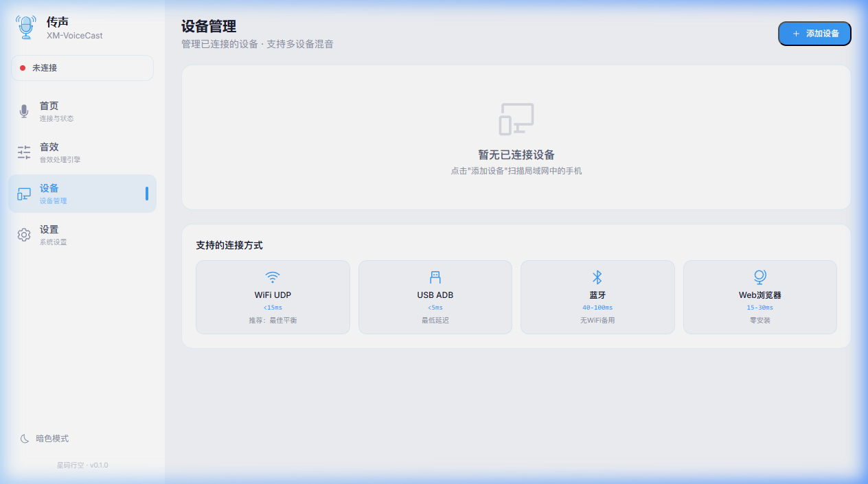The height and width of the screenshot is (484, 868).
Task: Click the 无WiFi备用 text
Action: [597, 321]
